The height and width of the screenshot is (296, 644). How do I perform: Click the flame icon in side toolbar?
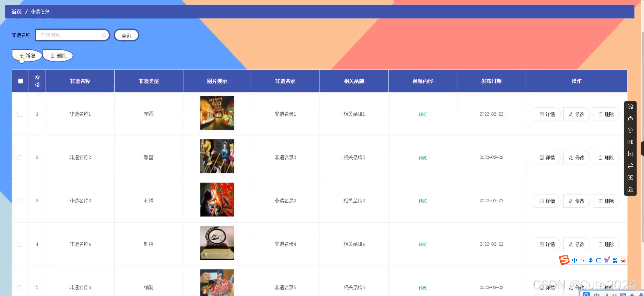(x=630, y=118)
